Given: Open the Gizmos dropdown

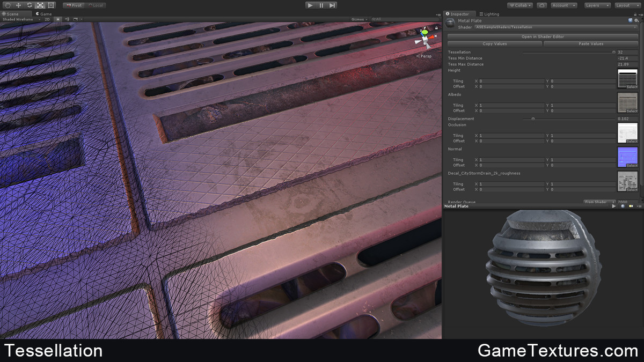Looking at the screenshot, I should (x=358, y=19).
